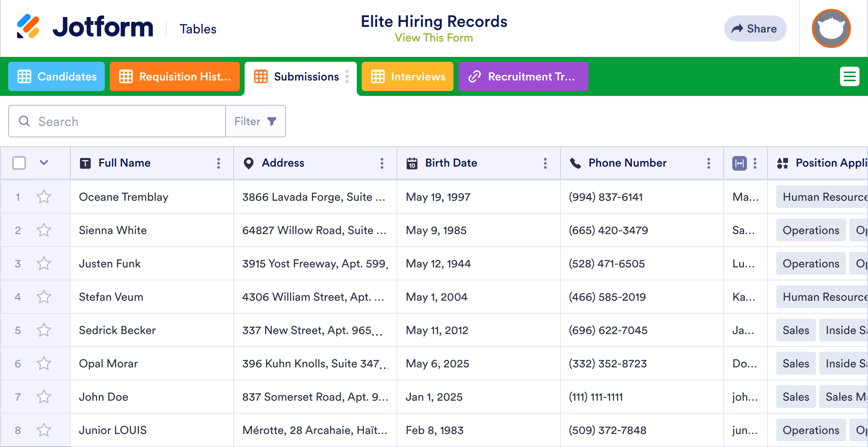Screen dimensions: 868x447
Task: Favorite the Sedrick Becker row star
Action: point(44,330)
